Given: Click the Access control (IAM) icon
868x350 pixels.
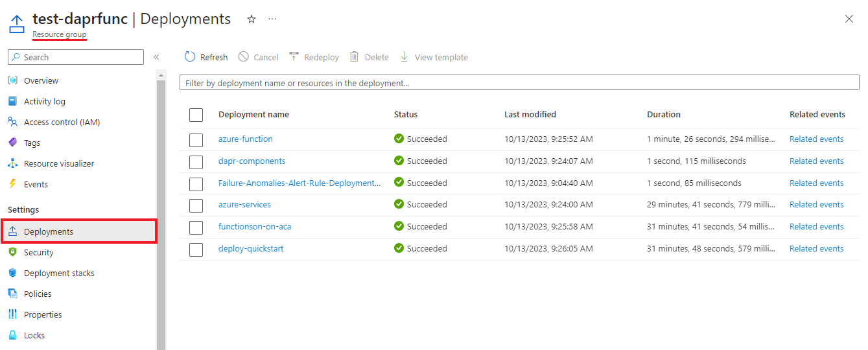Looking at the screenshot, I should click(12, 122).
